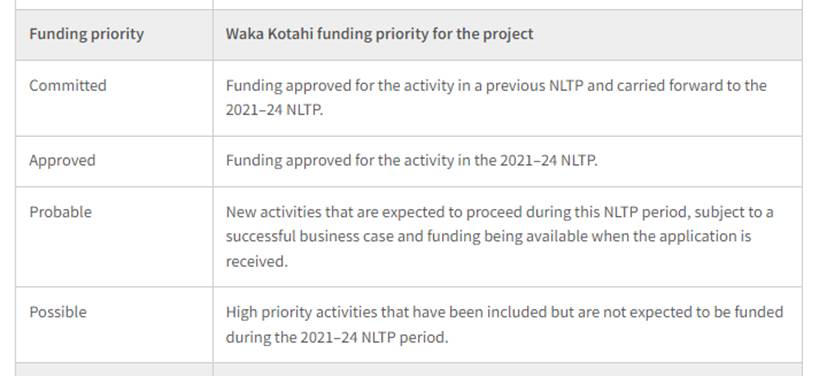Click the word "priority" in the first column header

click(x=118, y=34)
